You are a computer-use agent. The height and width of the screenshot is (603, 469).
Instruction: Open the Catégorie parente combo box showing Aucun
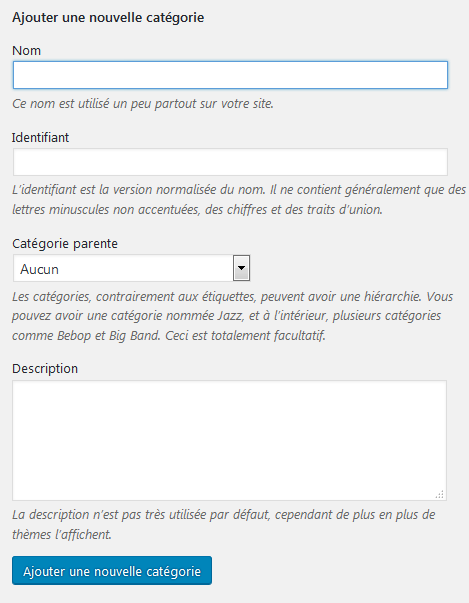(131, 268)
